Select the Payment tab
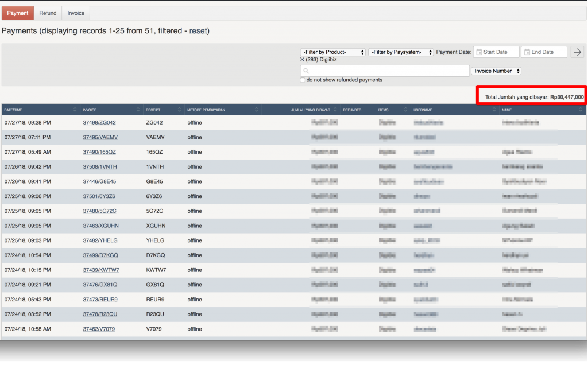The width and height of the screenshot is (588, 373). coord(18,13)
